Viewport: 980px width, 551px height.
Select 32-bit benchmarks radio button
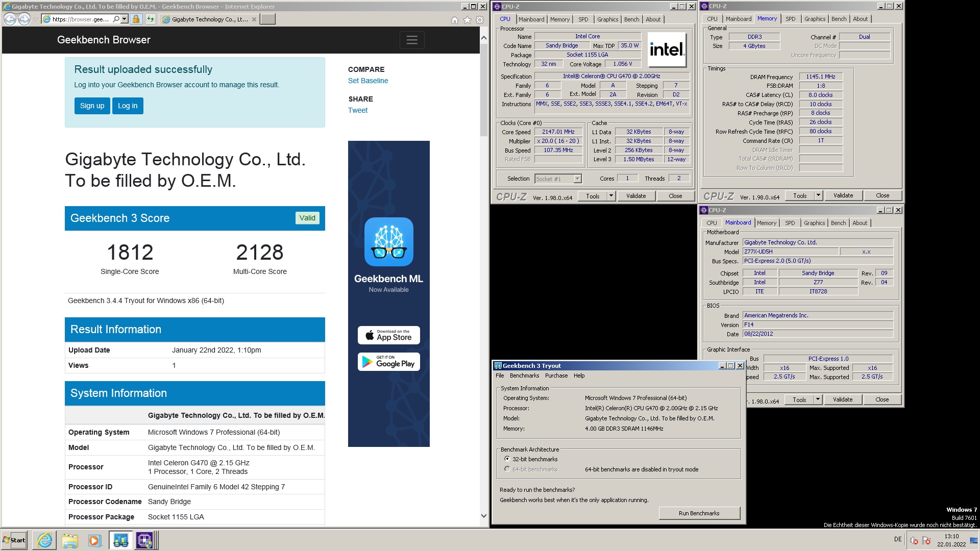(507, 459)
